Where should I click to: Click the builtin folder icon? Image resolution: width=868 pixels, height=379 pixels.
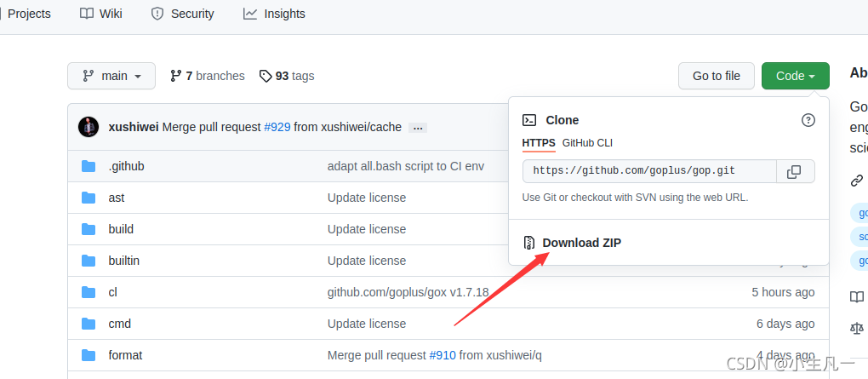click(x=89, y=261)
